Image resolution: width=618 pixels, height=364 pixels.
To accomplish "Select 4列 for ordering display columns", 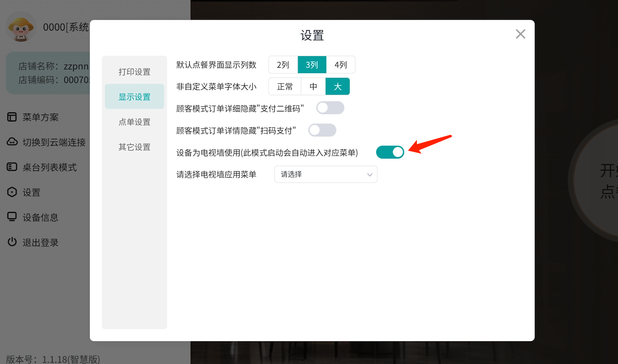I will [x=341, y=64].
